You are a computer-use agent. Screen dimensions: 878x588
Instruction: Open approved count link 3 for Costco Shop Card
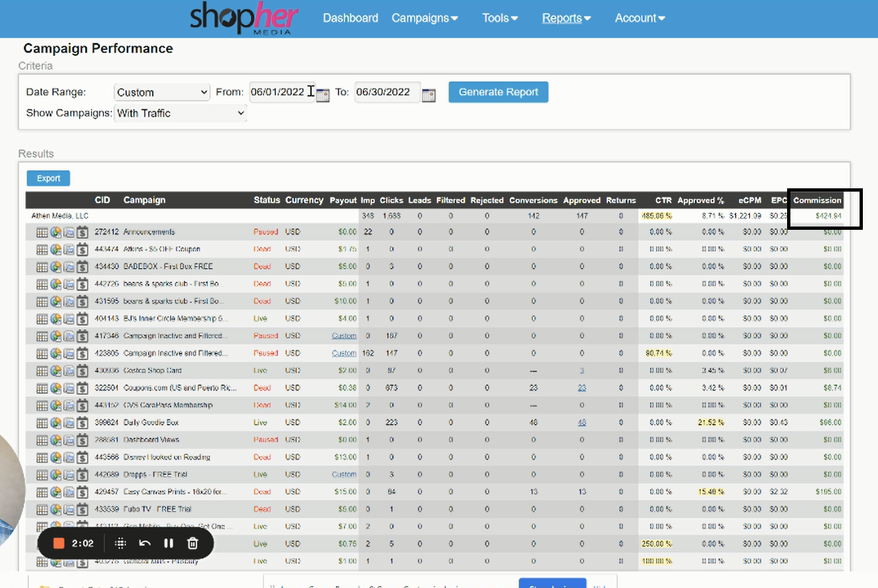point(582,371)
